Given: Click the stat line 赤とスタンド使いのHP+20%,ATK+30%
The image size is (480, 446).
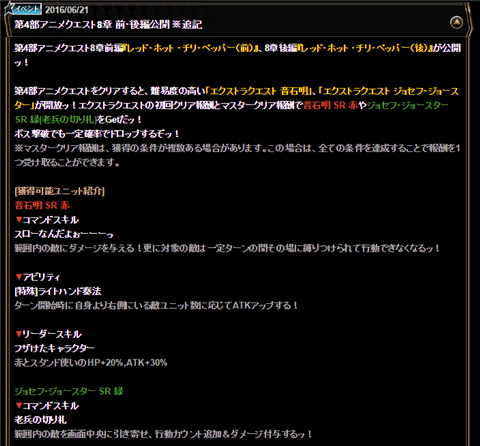Looking at the screenshot, I should (x=91, y=363).
